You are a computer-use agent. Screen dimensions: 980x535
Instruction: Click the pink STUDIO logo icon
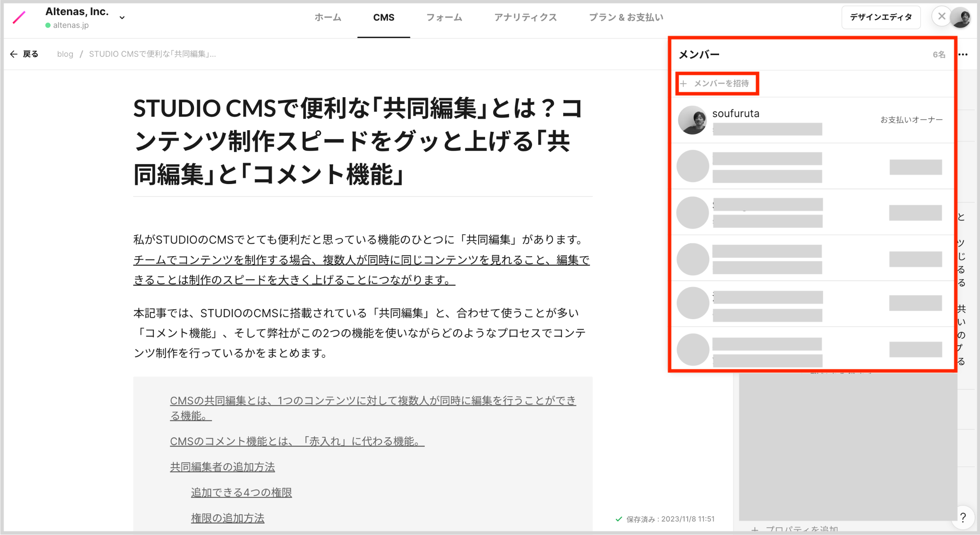(19, 18)
